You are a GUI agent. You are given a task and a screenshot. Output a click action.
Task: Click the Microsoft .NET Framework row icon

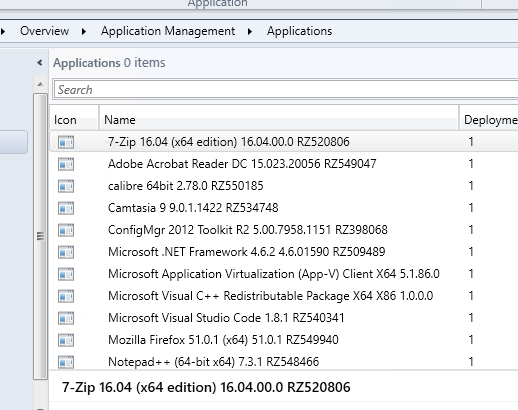(66, 252)
